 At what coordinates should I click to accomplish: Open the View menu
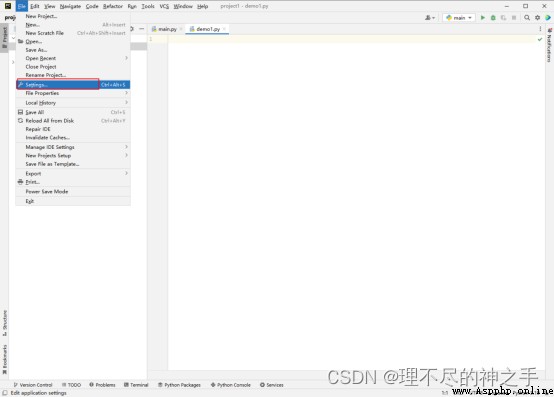(x=49, y=6)
